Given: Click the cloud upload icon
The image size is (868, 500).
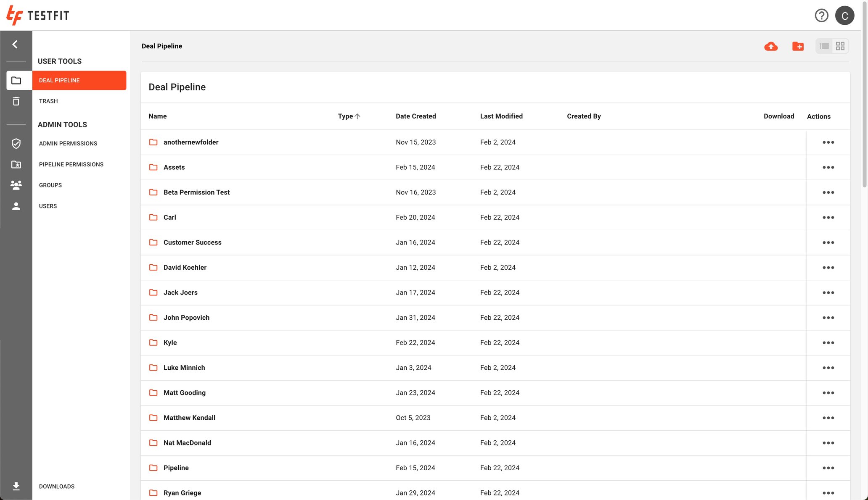Looking at the screenshot, I should pyautogui.click(x=771, y=46).
